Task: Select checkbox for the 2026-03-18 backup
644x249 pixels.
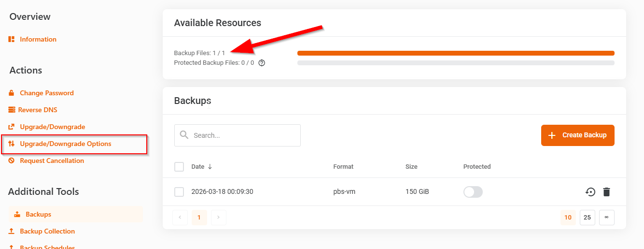Action: [179, 192]
